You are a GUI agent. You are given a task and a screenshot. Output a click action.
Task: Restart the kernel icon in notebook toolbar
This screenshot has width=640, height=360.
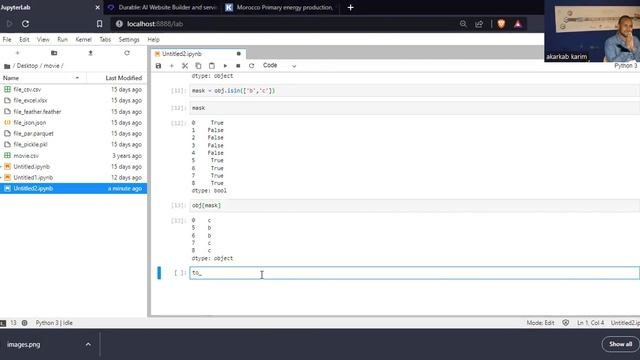tap(251, 66)
